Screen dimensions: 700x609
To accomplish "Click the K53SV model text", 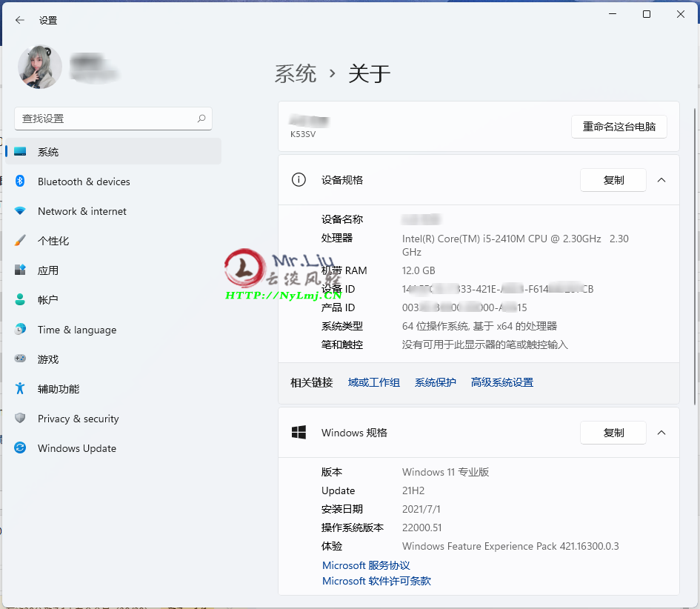I will 303,134.
